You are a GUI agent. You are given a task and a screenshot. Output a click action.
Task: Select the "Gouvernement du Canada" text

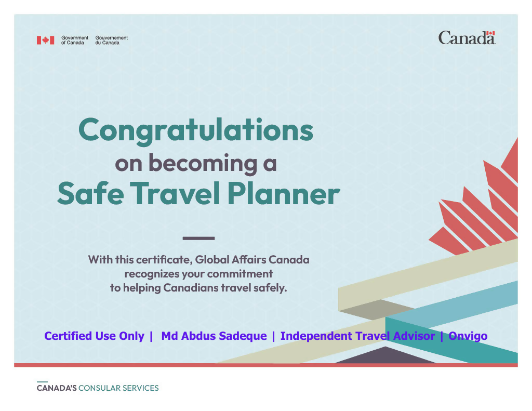111,40
